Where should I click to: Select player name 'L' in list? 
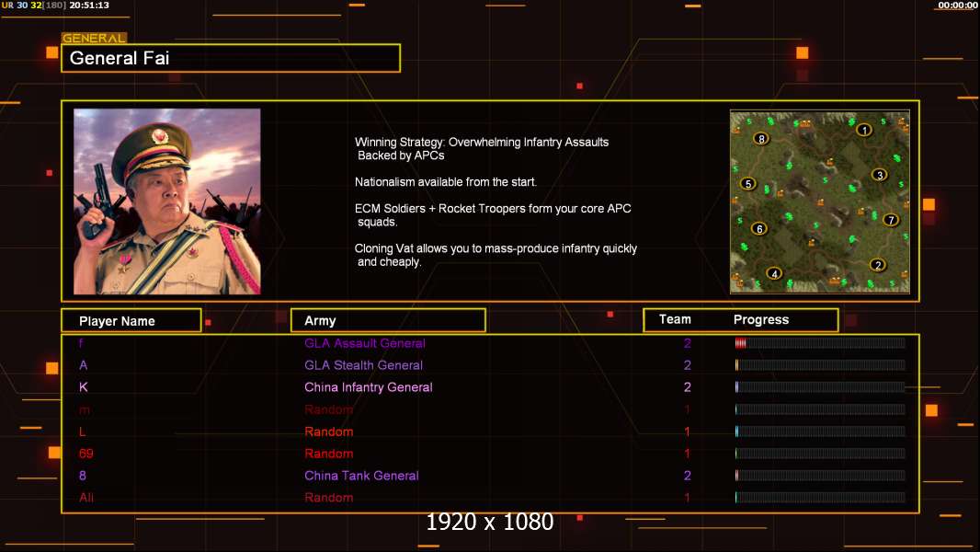pos(82,431)
